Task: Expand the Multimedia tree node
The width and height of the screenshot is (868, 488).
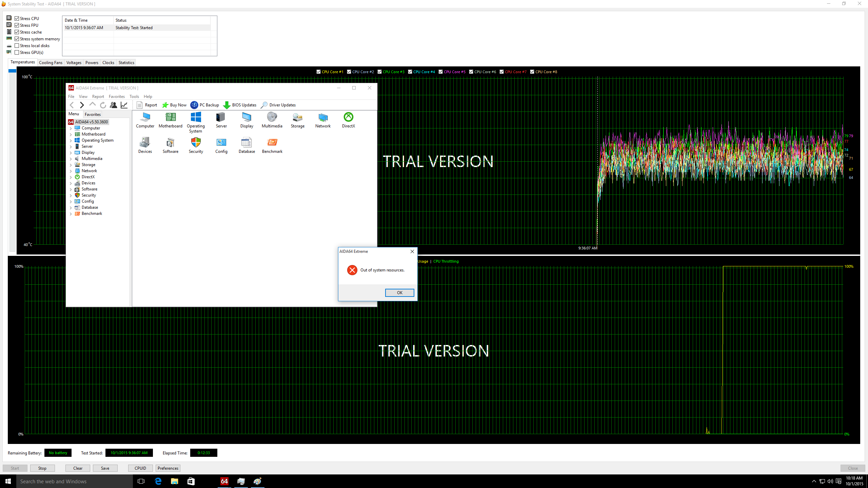Action: pos(71,159)
